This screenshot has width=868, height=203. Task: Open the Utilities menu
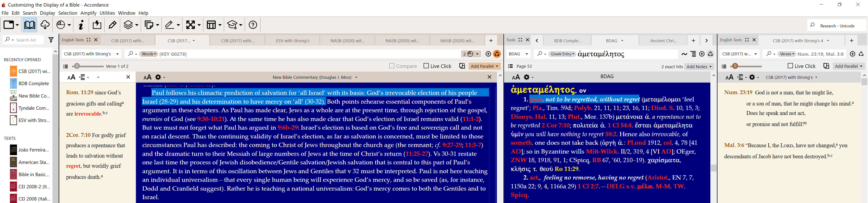[x=107, y=13]
